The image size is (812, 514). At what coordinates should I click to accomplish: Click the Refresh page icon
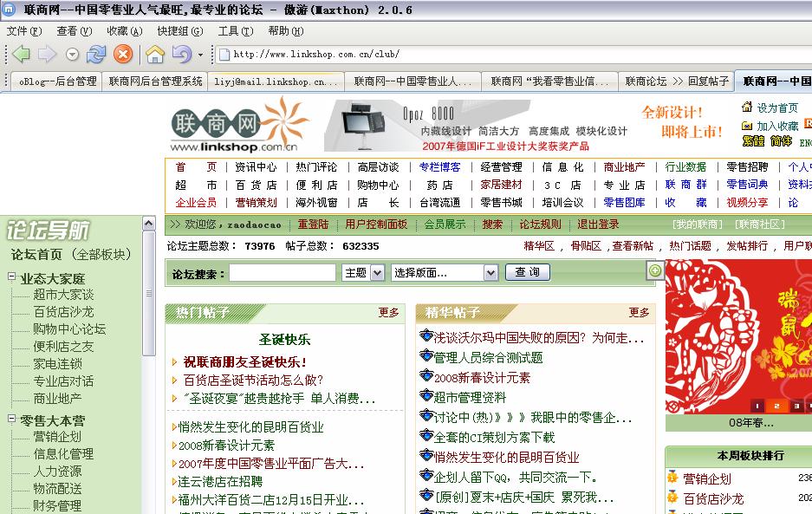[96, 54]
